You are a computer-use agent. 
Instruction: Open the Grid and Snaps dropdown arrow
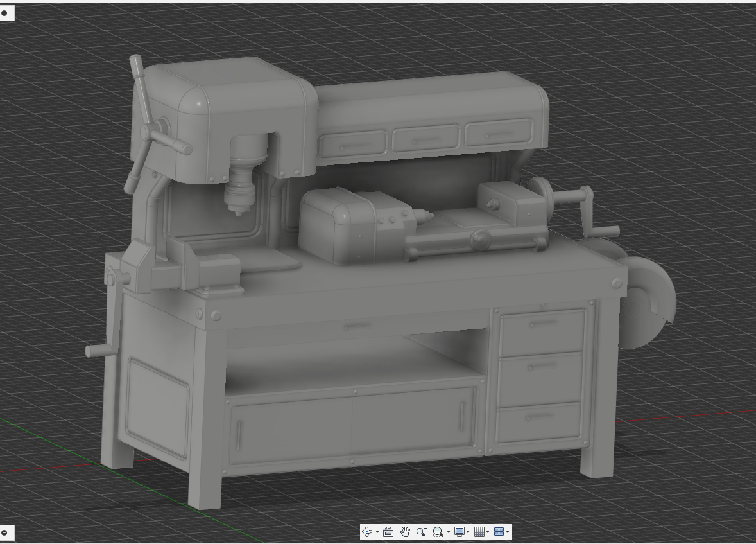pyautogui.click(x=488, y=532)
